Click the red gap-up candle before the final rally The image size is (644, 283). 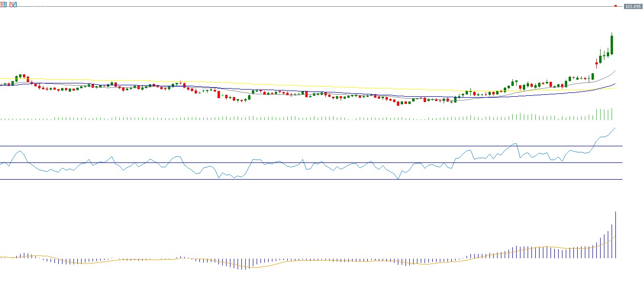596,63
